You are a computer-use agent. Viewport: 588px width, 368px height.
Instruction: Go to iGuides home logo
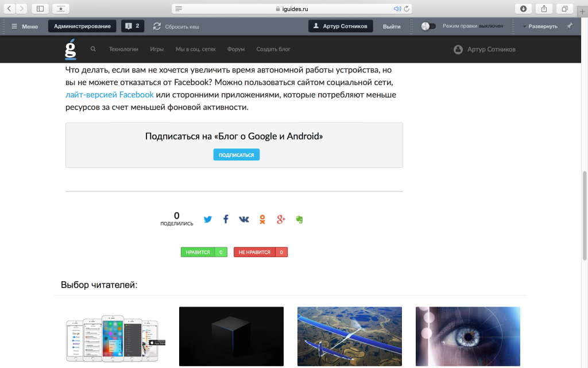(71, 49)
